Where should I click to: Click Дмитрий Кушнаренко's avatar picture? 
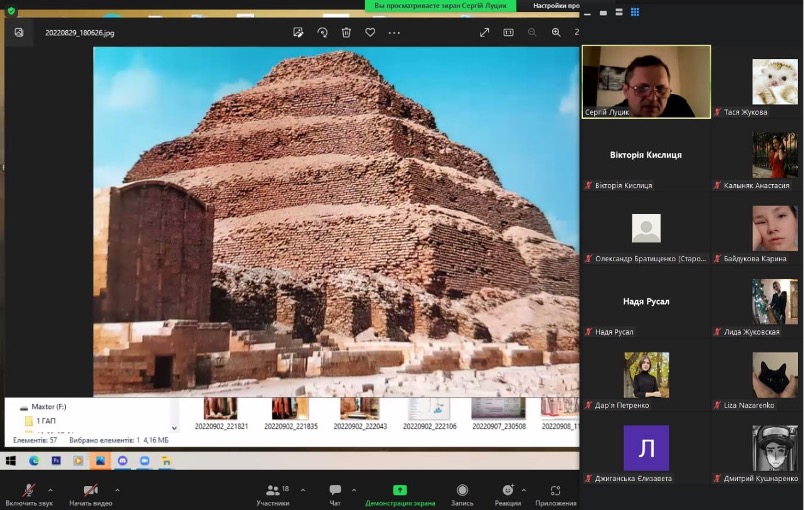(775, 448)
